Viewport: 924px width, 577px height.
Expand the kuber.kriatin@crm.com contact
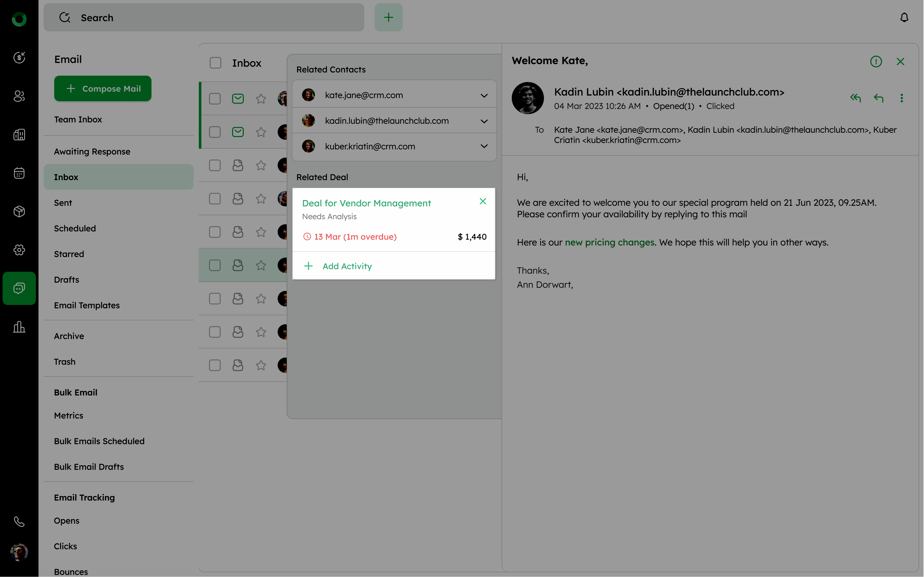[484, 146]
